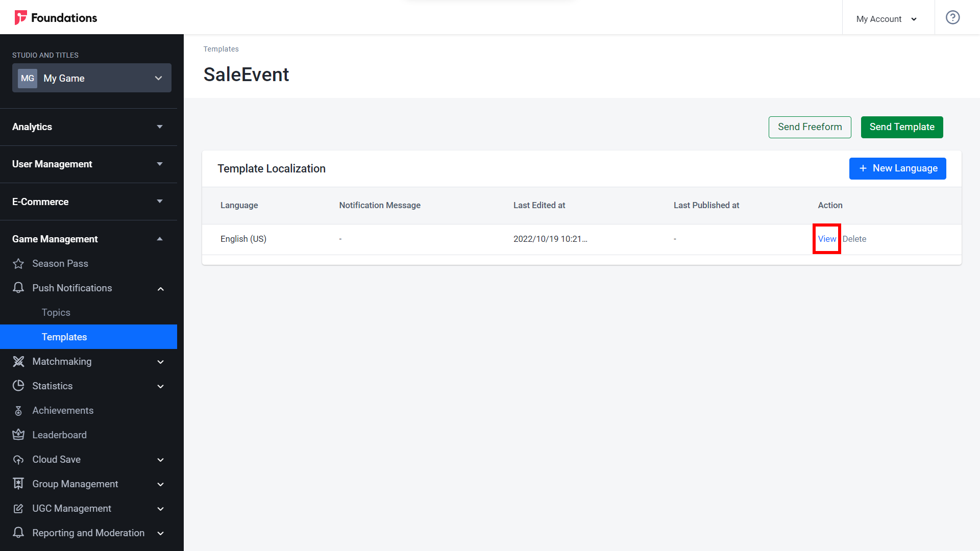Click the Achievements badge icon in sidebar

19,410
